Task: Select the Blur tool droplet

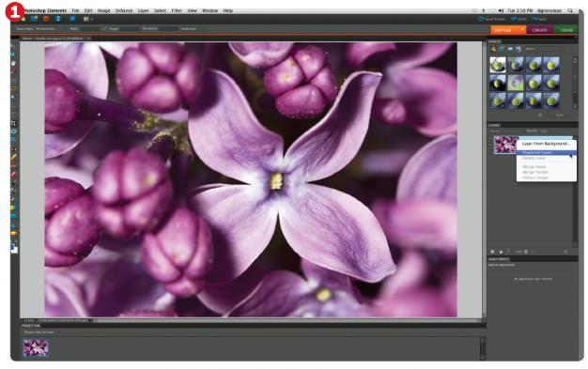Action: (13, 226)
